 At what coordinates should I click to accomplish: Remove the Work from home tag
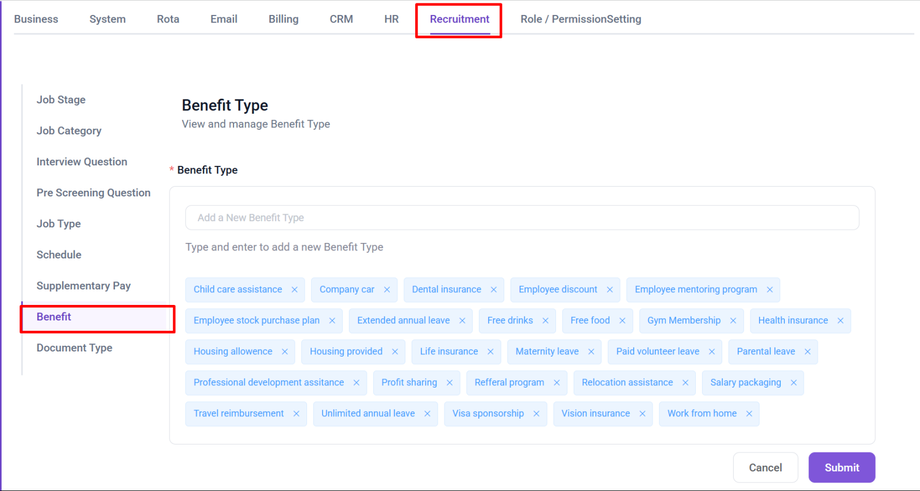coord(749,414)
